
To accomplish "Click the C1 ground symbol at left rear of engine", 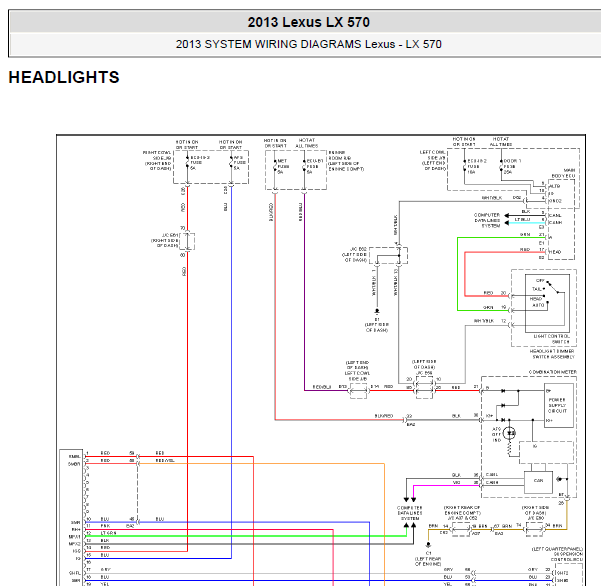I will pyautogui.click(x=428, y=544).
